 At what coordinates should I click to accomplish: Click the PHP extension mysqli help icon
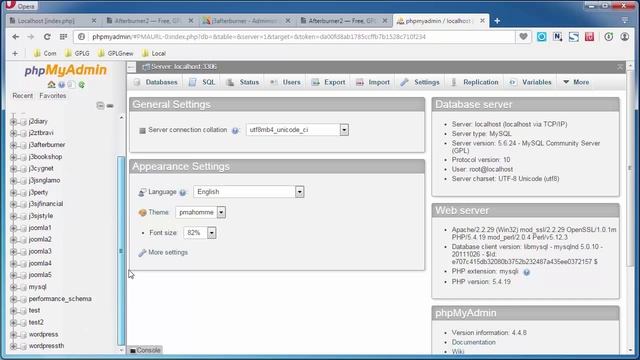pyautogui.click(x=527, y=272)
